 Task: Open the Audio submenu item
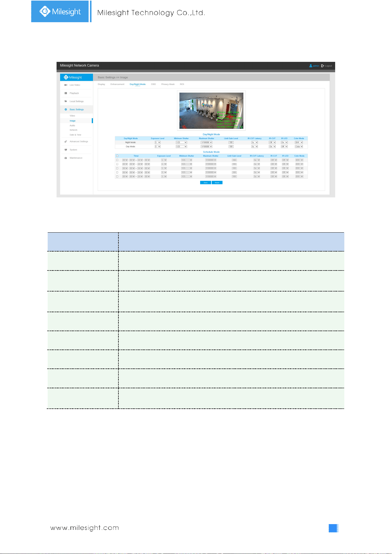[x=72, y=125]
